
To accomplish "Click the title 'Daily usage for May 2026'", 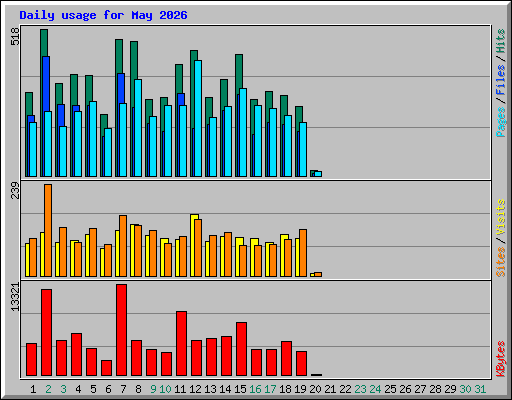I will 103,15.
